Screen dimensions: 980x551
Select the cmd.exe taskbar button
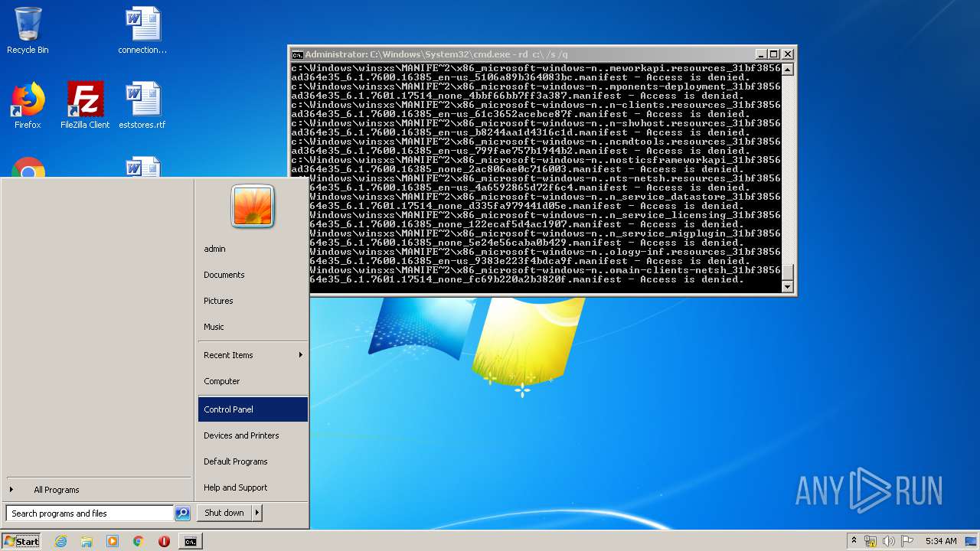190,541
